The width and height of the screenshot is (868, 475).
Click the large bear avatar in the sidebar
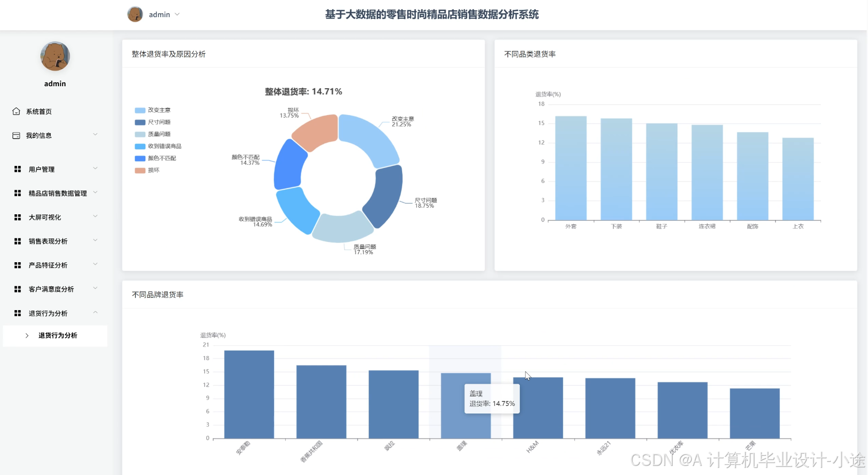click(x=55, y=56)
